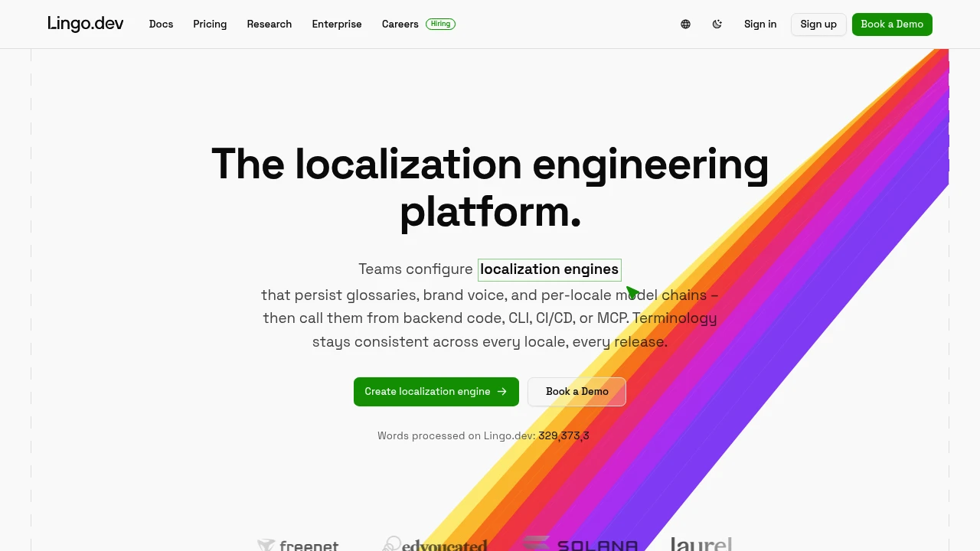Click the edyoucated logo
This screenshot has width=980, height=551.
pyautogui.click(x=435, y=543)
